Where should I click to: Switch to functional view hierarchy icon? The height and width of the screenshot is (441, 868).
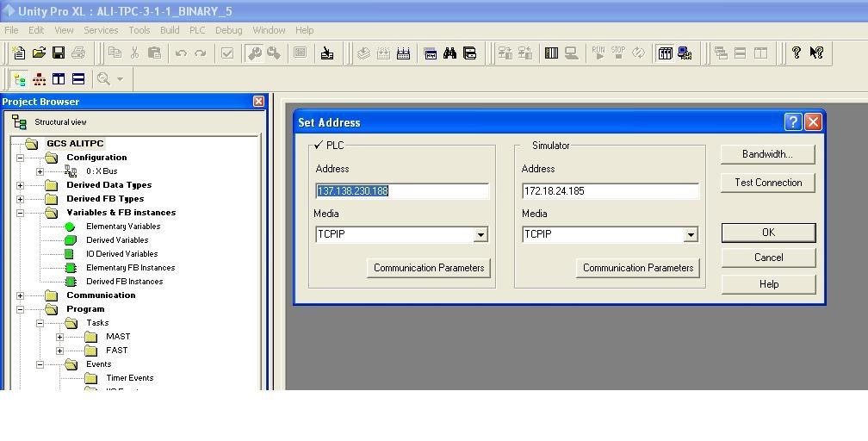click(x=40, y=79)
